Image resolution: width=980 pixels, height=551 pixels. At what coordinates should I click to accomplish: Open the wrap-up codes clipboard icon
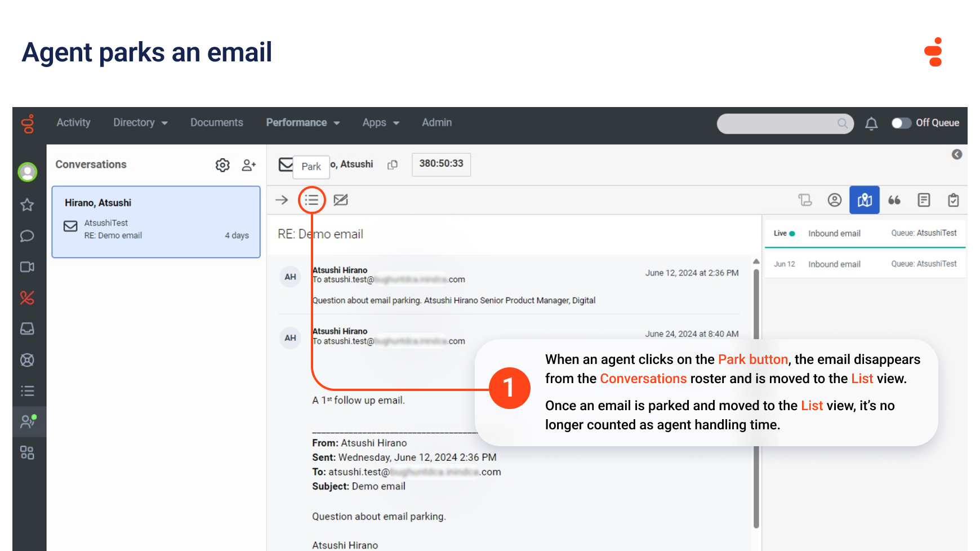[x=953, y=200]
